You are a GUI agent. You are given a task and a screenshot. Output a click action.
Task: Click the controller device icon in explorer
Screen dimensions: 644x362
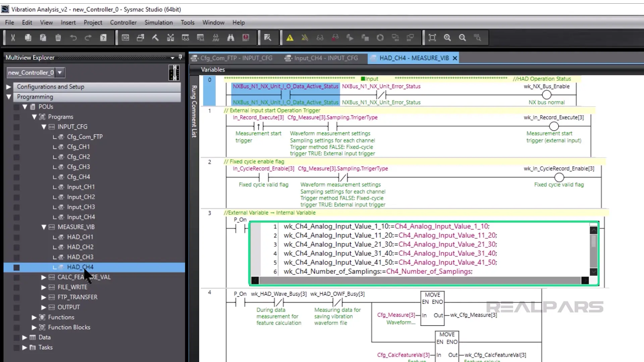click(174, 72)
